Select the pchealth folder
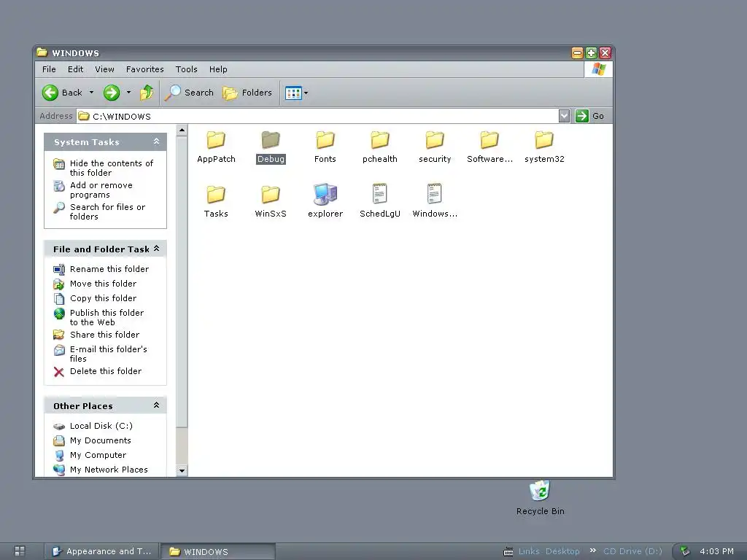Viewport: 747px width, 560px height. 379,147
